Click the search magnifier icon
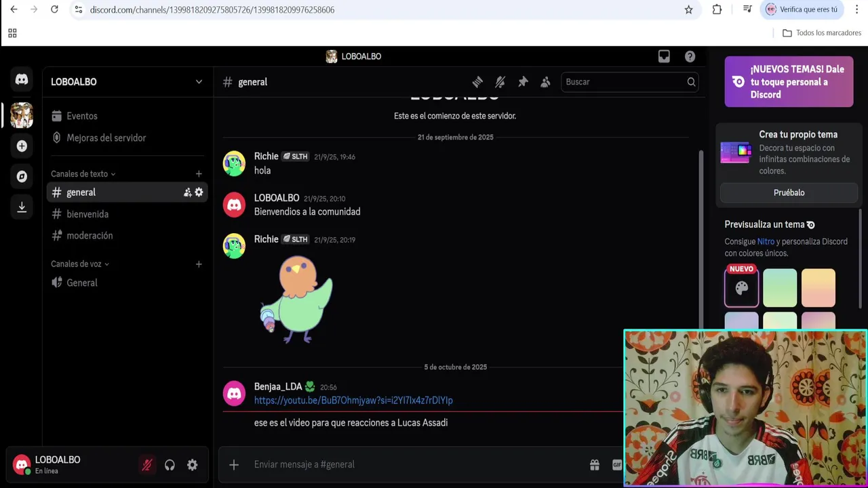The width and height of the screenshot is (868, 488). [691, 82]
